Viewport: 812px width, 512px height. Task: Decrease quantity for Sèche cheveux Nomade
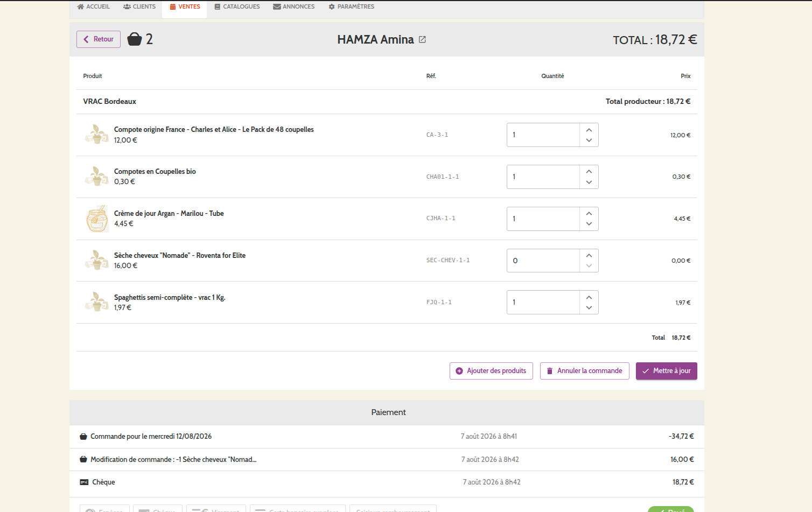point(589,266)
